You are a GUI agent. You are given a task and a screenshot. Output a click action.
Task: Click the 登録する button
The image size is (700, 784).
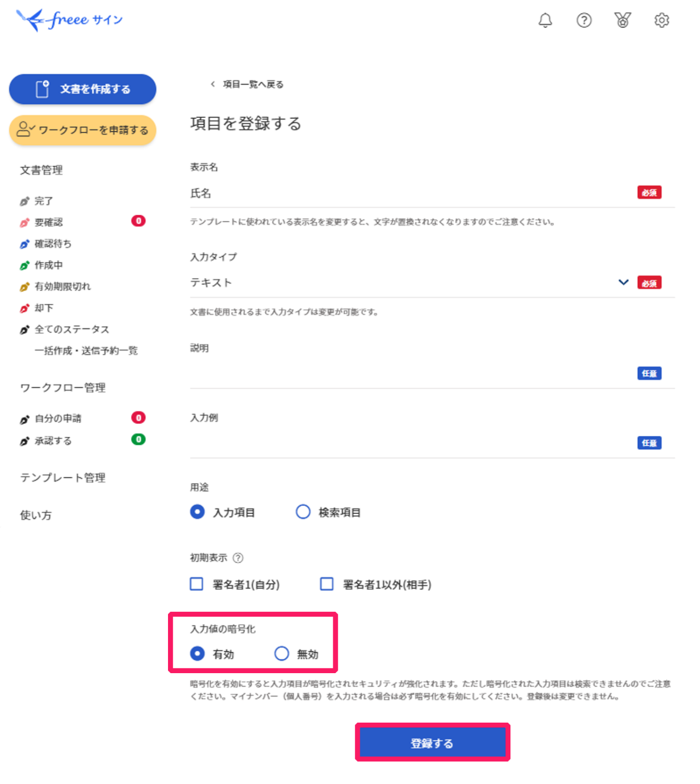pyautogui.click(x=432, y=743)
